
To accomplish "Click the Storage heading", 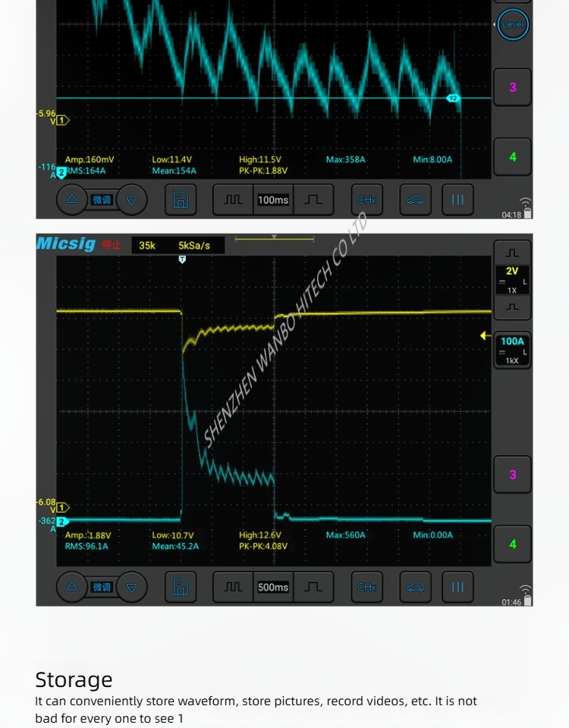I will 74,680.
